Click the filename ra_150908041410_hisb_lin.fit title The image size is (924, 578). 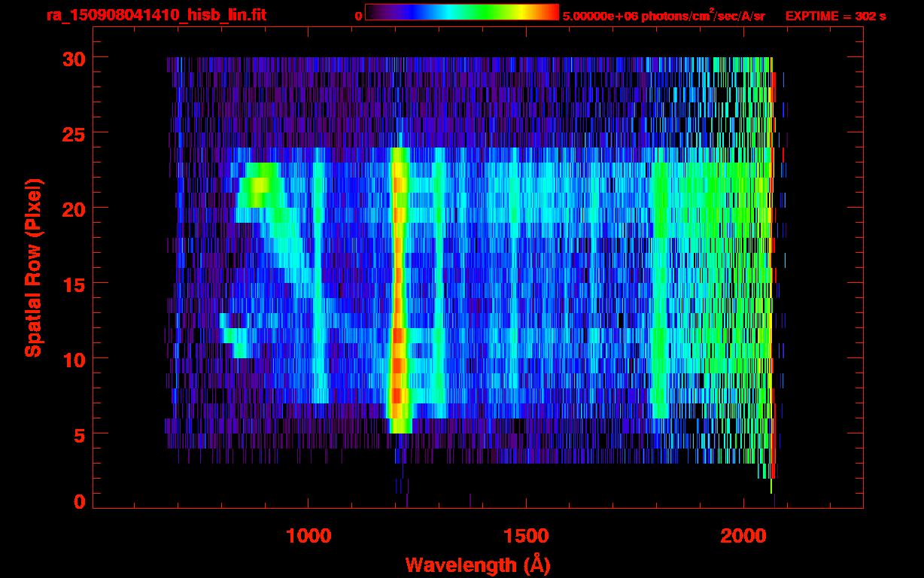coord(156,14)
